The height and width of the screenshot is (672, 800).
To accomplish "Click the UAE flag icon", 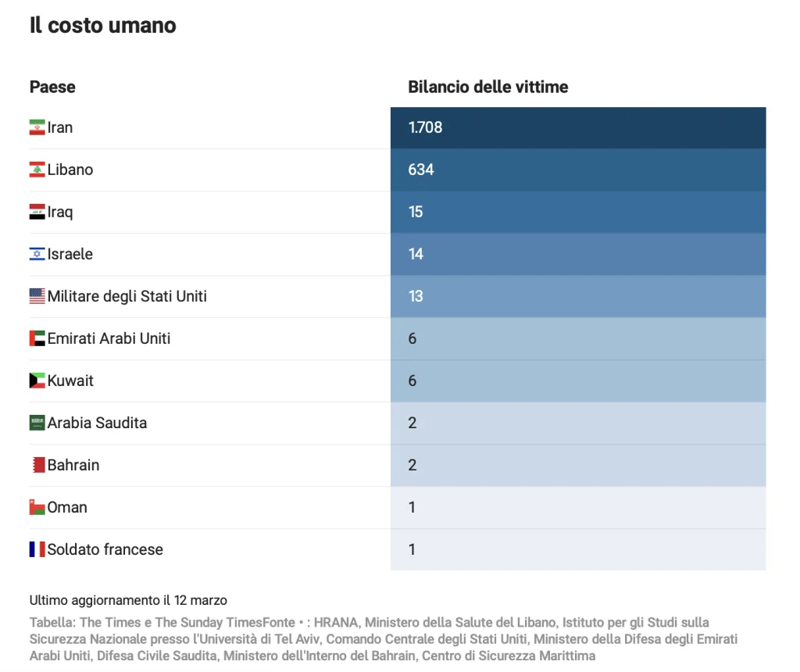I will point(37,338).
